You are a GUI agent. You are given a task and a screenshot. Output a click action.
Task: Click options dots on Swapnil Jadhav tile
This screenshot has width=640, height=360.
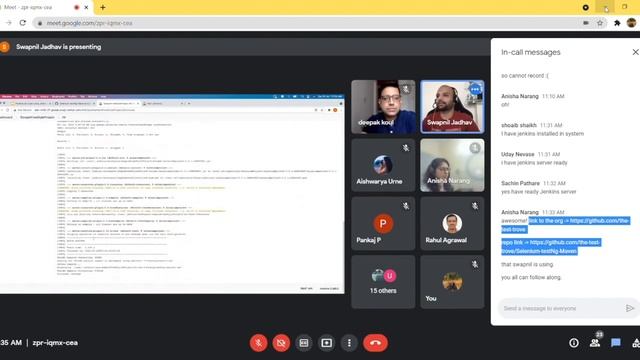(x=475, y=89)
